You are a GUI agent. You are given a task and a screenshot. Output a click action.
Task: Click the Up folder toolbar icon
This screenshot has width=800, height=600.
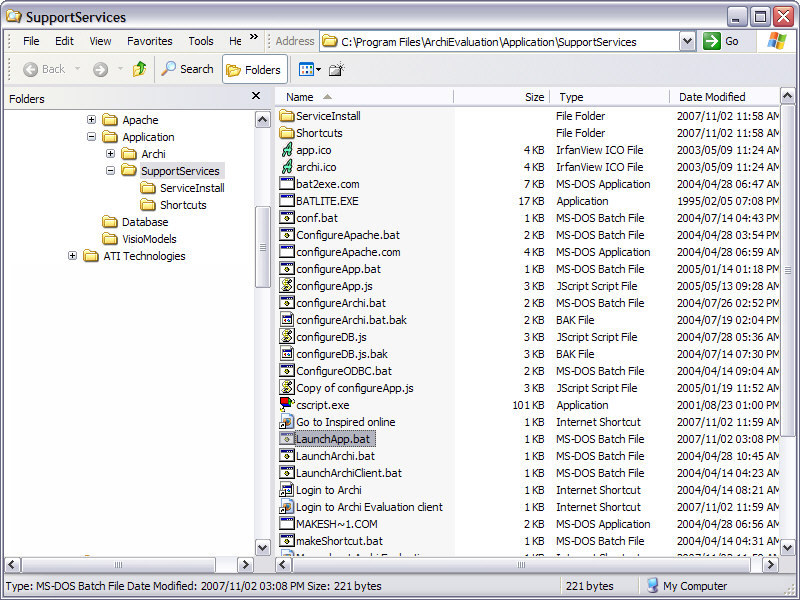(x=139, y=69)
